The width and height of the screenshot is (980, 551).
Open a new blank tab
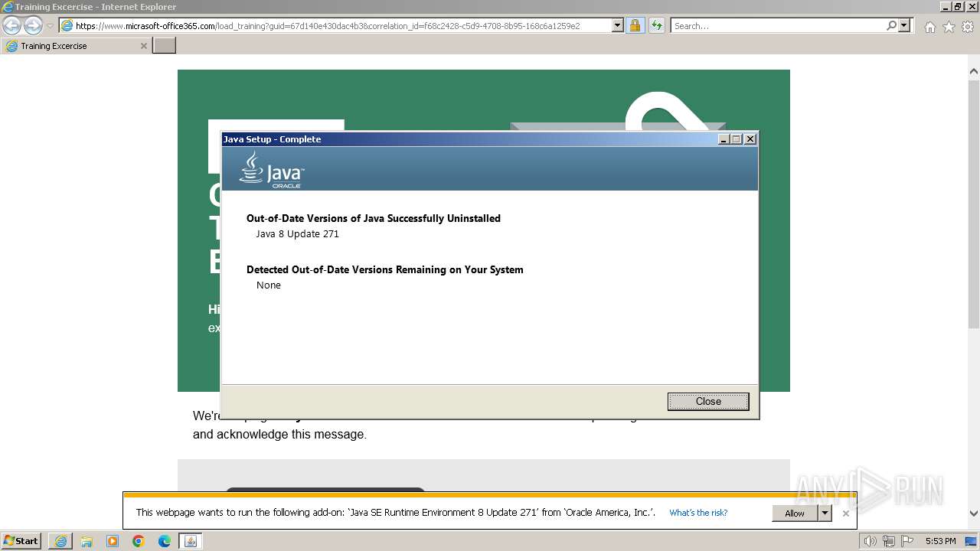pos(165,46)
